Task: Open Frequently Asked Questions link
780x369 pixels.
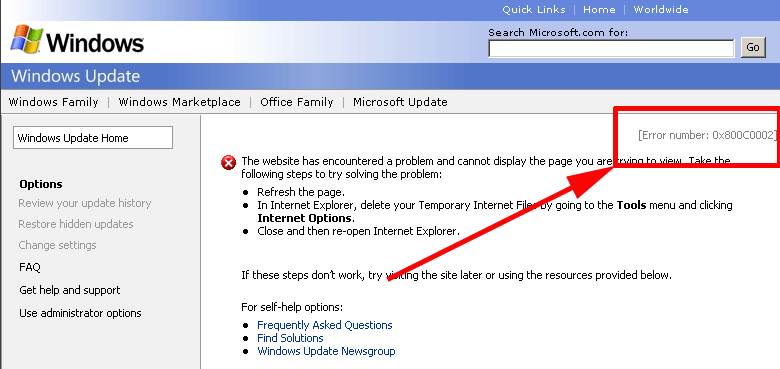Action: click(325, 325)
